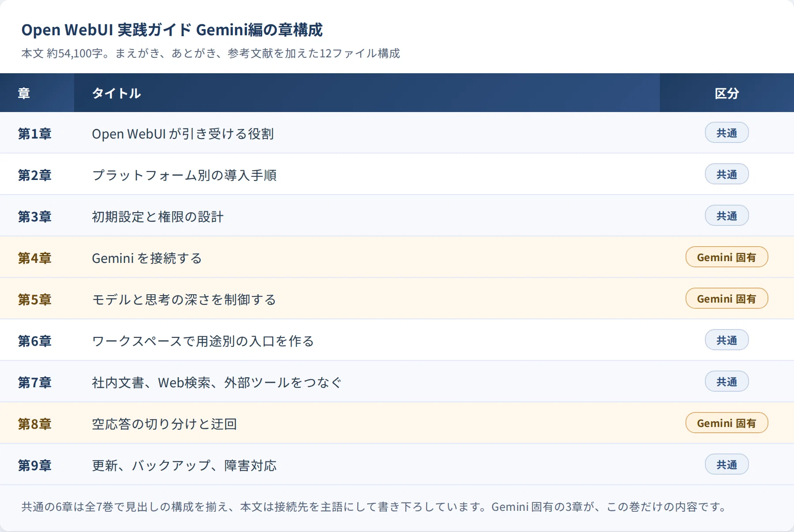Click the title "空応答の切り分けと迂回"

tap(165, 423)
